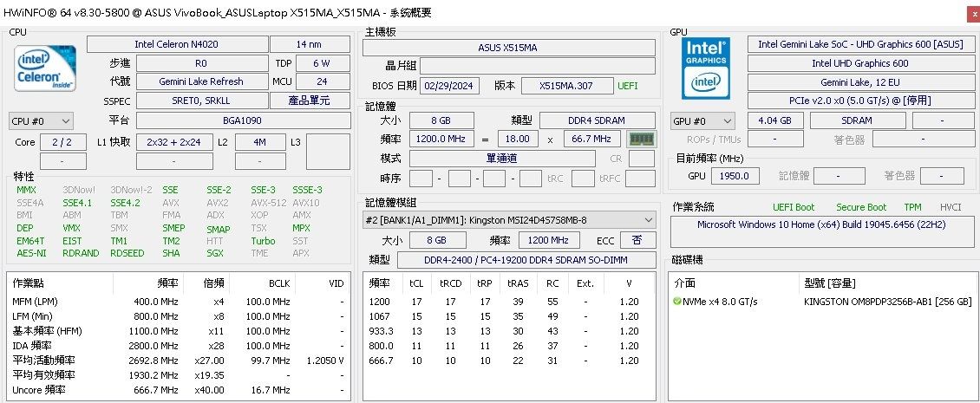The width and height of the screenshot is (980, 403).
Task: Close the HWiNFO summary window
Action: 970,13
